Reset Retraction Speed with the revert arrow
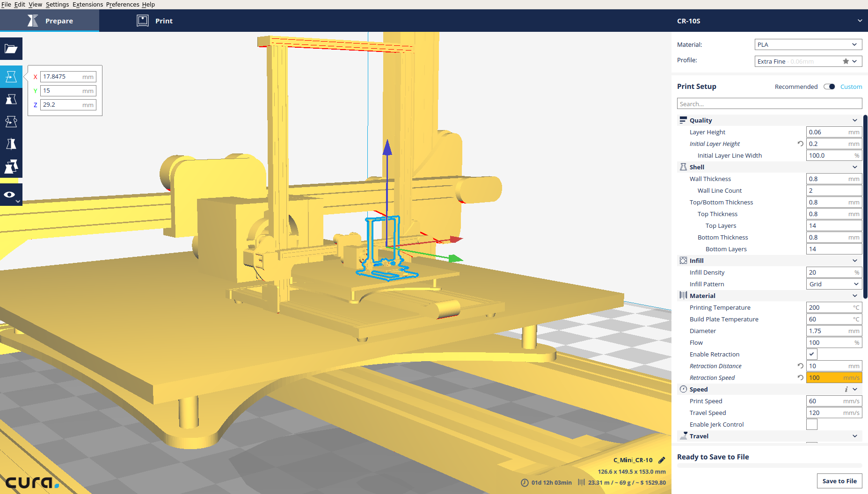Viewport: 868px width, 494px height. coord(801,378)
